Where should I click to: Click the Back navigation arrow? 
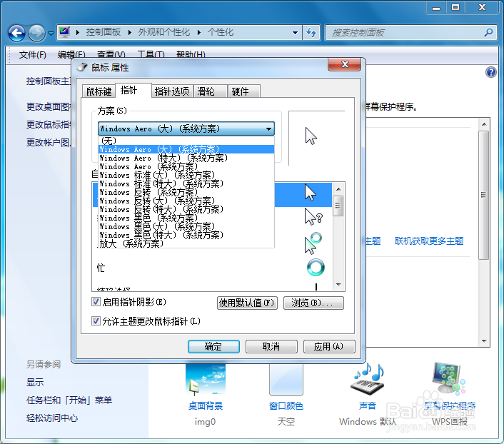[x=16, y=33]
